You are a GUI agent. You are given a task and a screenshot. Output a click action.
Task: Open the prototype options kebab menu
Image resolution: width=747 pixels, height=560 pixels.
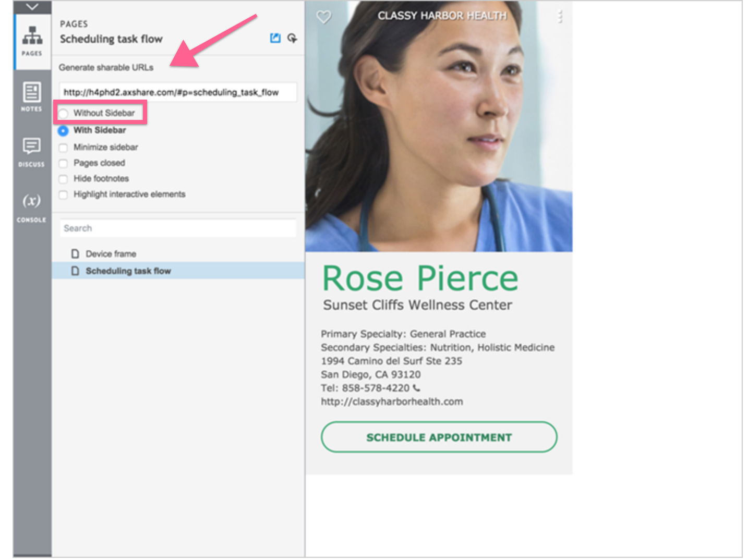[560, 16]
